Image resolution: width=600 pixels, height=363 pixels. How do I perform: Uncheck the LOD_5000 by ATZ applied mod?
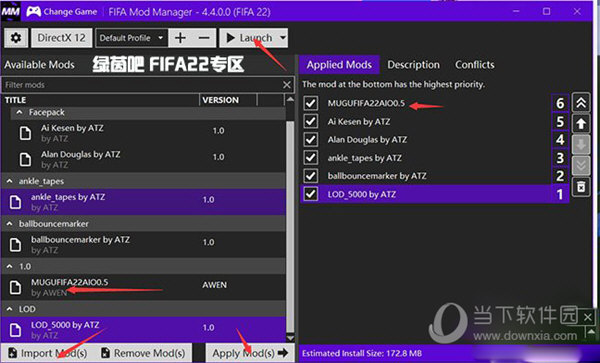click(310, 194)
